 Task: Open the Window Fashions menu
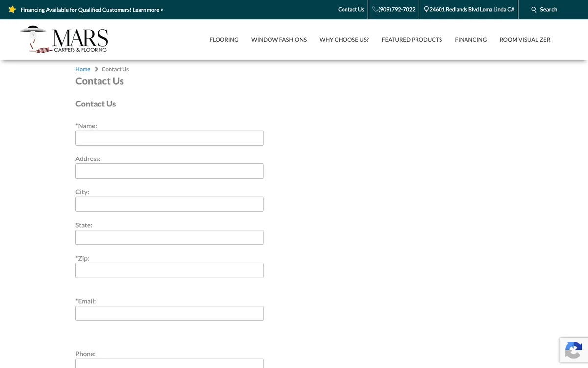(x=279, y=40)
